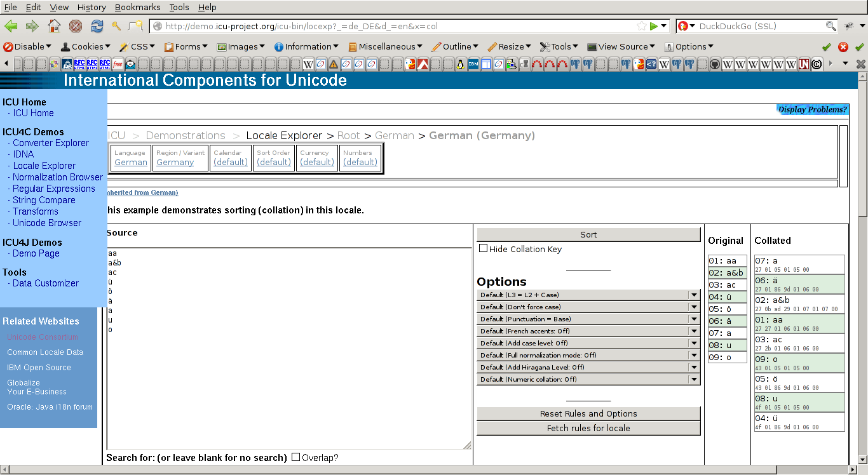Open the Unicode Browser link
Viewport: 868px width, 475px height.
[47, 223]
